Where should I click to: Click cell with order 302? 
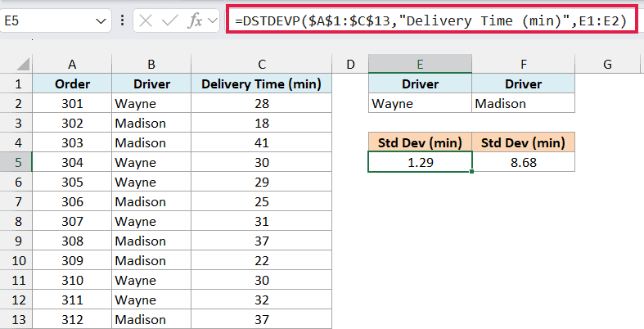coord(72,123)
